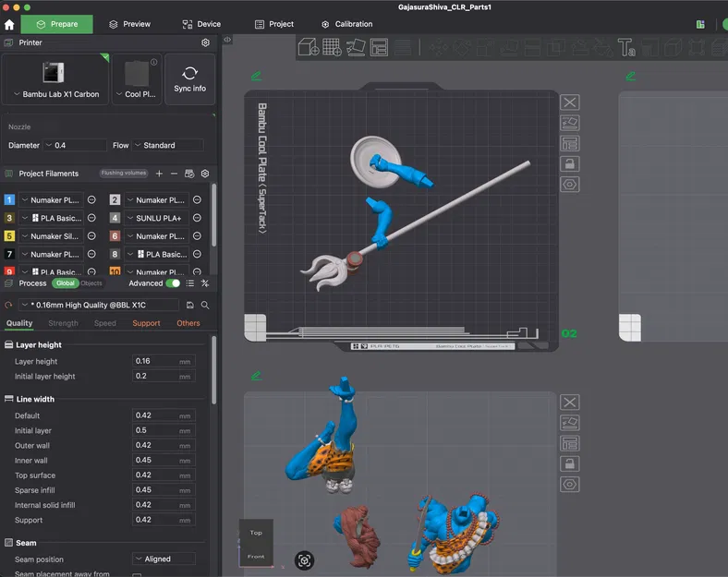
Task: Open project filaments settings gear
Action: point(205,174)
